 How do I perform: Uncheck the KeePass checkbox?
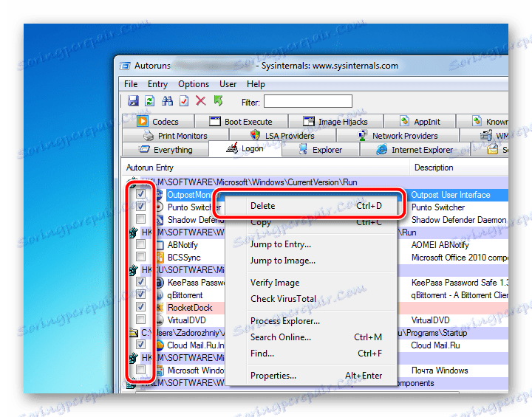(x=140, y=282)
